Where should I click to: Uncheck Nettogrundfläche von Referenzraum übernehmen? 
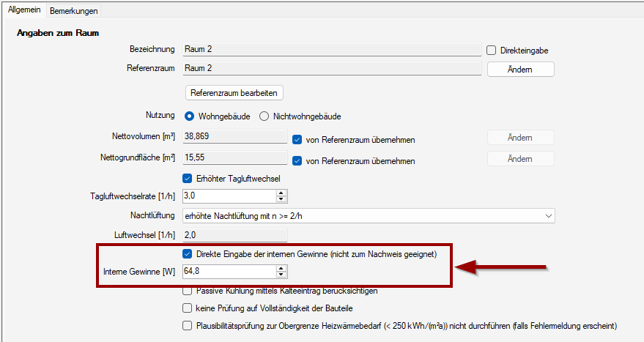pos(297,160)
